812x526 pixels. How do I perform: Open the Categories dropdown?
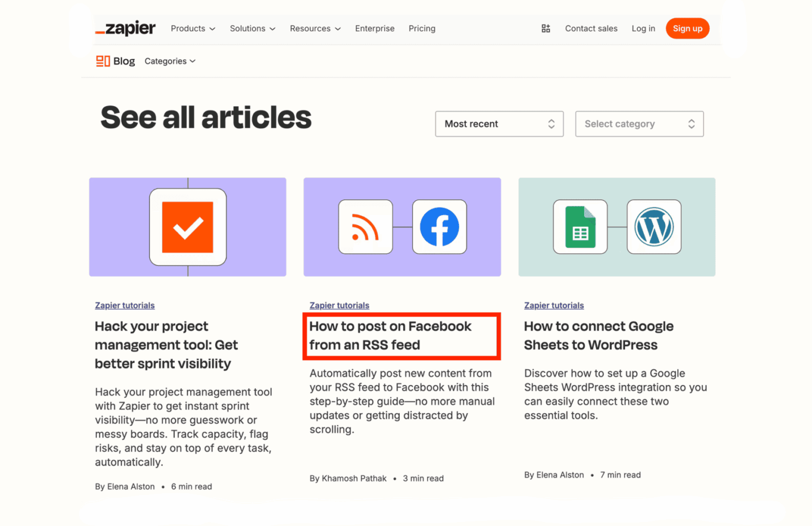(x=170, y=61)
